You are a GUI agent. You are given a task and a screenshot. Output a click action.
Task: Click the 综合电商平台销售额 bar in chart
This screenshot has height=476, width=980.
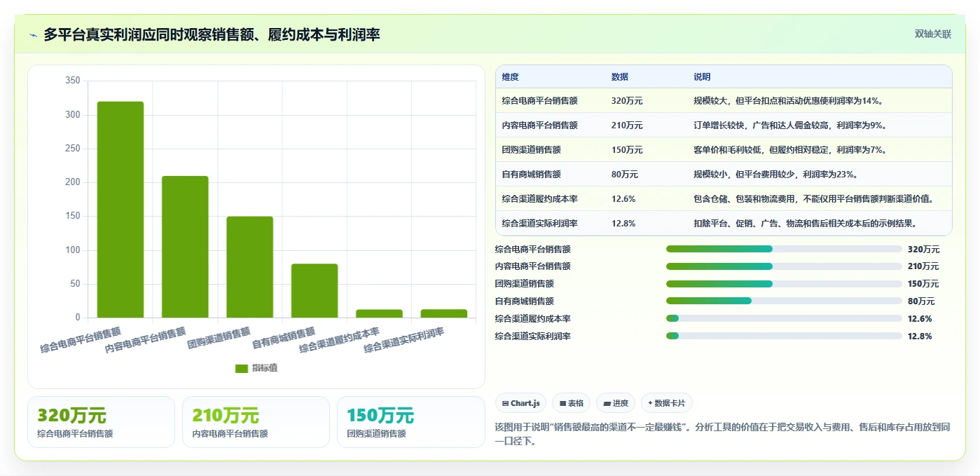point(120,210)
